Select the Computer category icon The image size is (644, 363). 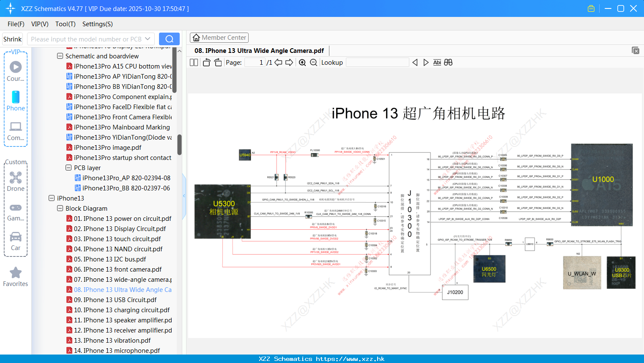pos(16,131)
